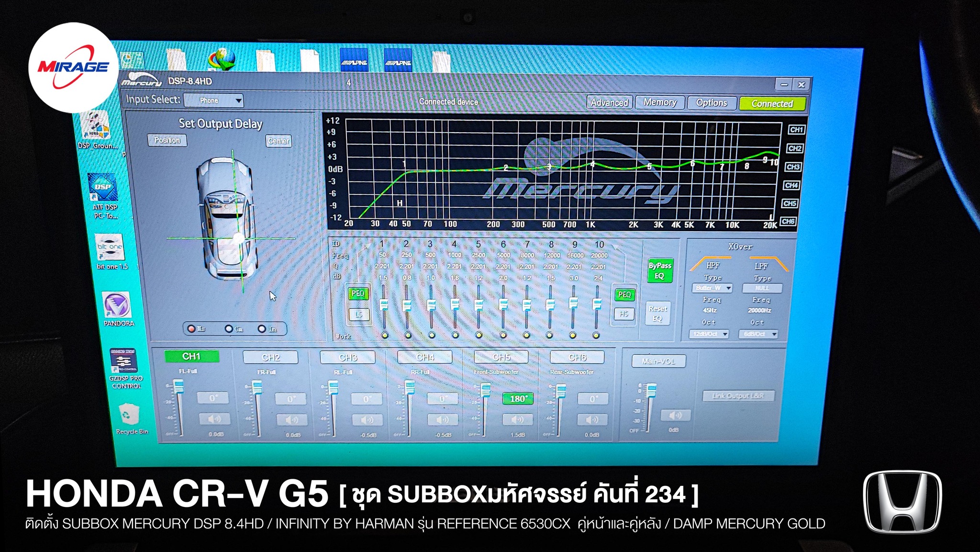Click the CH1 curve label beside graph
Image resolution: width=980 pixels, height=552 pixels.
point(796,130)
